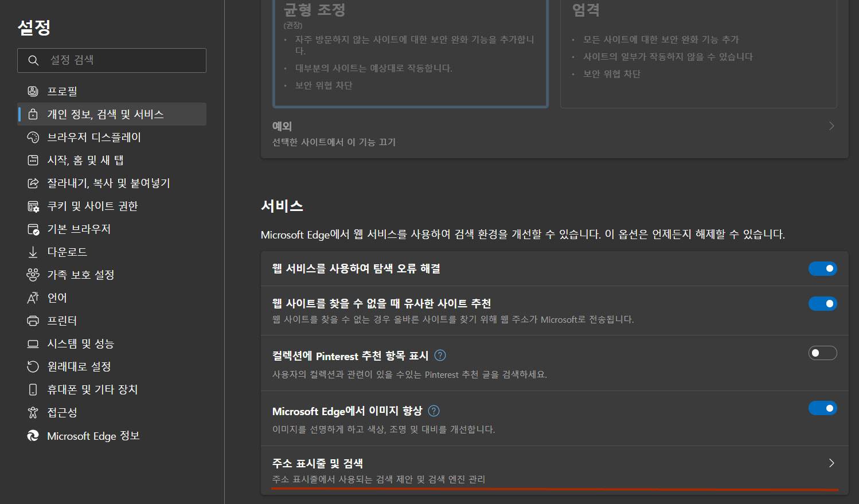Image resolution: width=859 pixels, height=504 pixels.
Task: Click the 주소 표시줄 및 검색 title
Action: click(x=318, y=463)
